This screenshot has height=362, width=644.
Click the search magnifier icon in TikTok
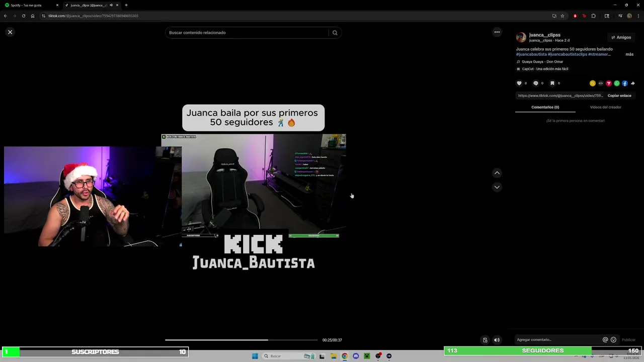[335, 33]
